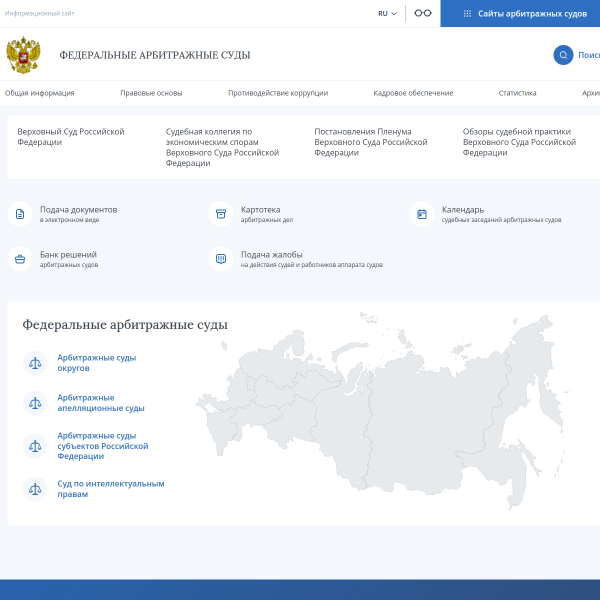The height and width of the screenshot is (600, 600).
Task: Click the grid icon beside Сайты арбитражных судов
Action: coord(467,14)
